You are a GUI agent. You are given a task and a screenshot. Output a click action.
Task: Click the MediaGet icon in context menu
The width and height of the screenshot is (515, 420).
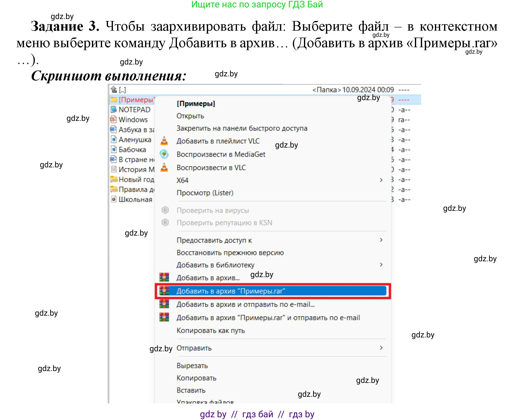point(164,154)
